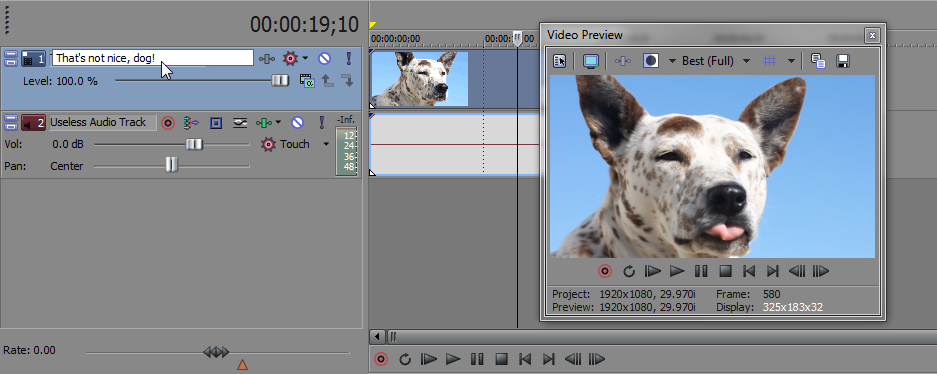Go to End in Video Preview transport
The height and width of the screenshot is (374, 937).
point(773,271)
